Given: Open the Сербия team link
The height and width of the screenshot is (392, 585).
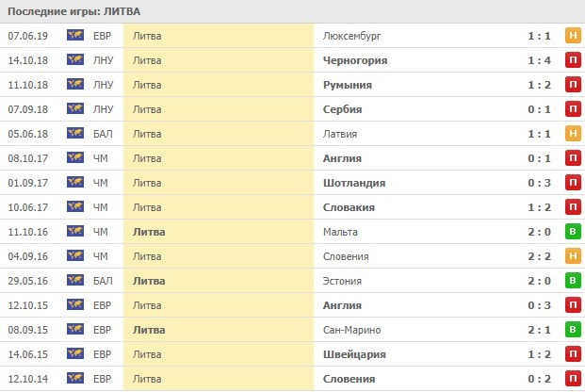Looking at the screenshot, I should tap(342, 109).
